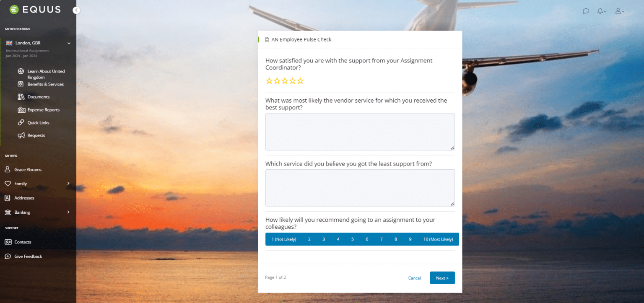644x303 pixels.
Task: Open the Requests section
Action: [x=36, y=135]
